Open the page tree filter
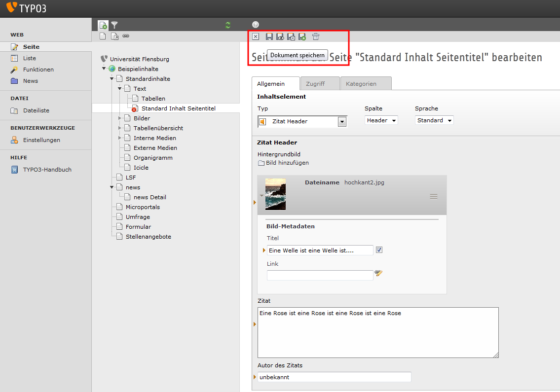560x392 pixels. (114, 25)
